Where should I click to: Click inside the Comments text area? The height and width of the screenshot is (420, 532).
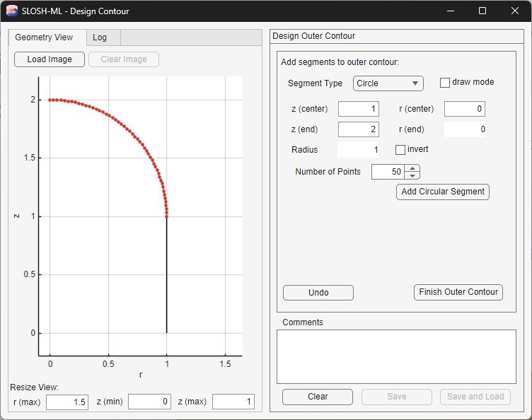click(396, 356)
